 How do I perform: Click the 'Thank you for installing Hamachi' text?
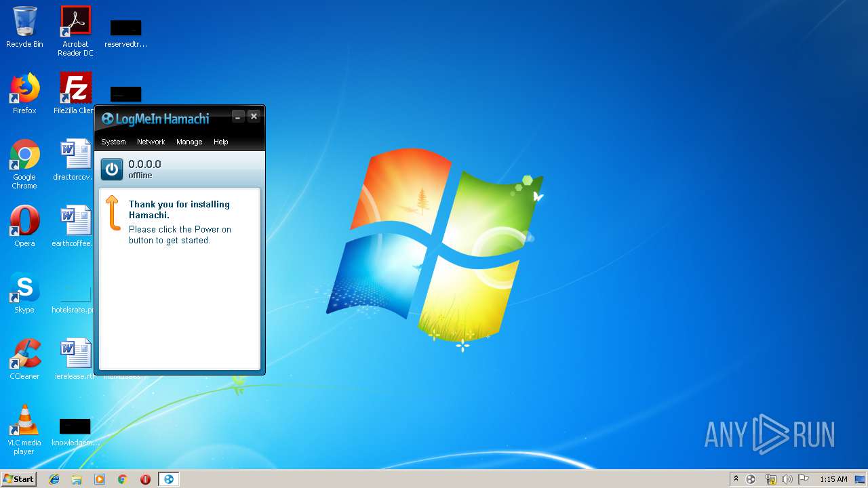point(179,209)
